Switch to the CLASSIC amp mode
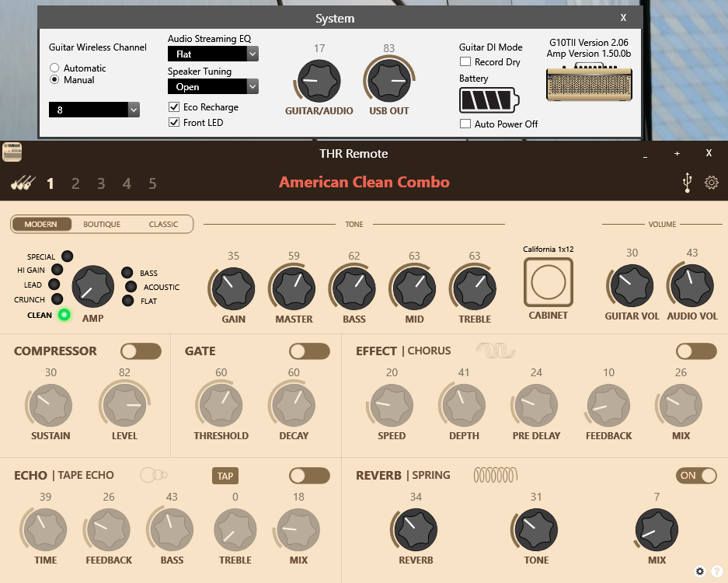This screenshot has height=583, width=728. point(163,224)
